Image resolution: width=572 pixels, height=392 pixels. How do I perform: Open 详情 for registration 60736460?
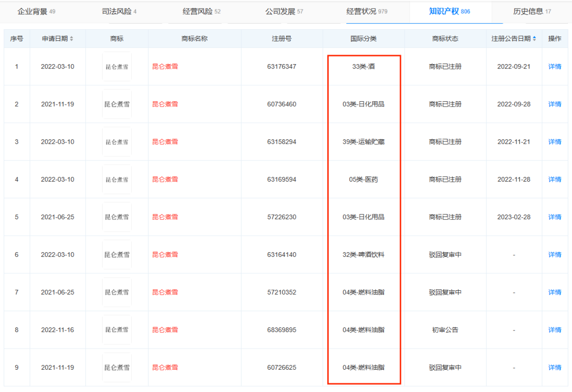click(555, 104)
